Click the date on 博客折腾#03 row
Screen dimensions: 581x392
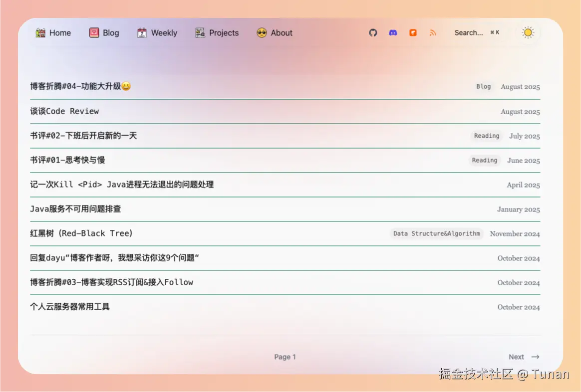pyautogui.click(x=519, y=282)
